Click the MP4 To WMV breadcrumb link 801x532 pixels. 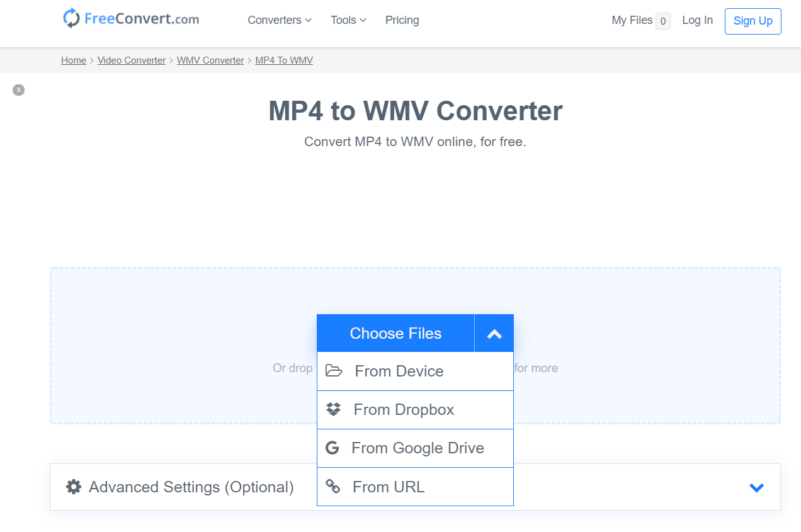[x=284, y=60]
